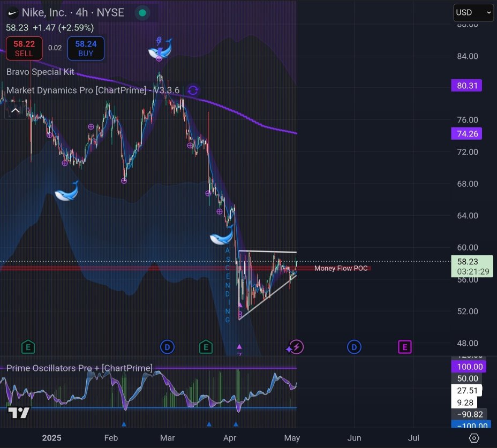
Task: Open the USD currency dropdown
Action: tap(473, 13)
